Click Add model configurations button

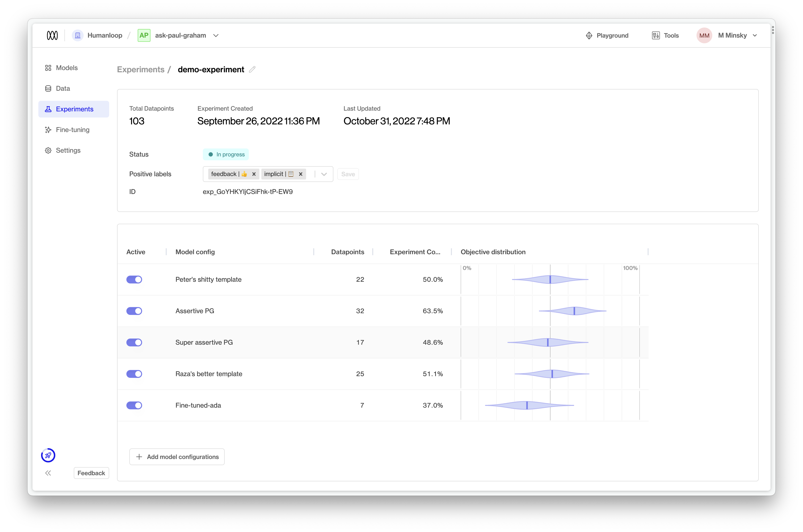[177, 457]
